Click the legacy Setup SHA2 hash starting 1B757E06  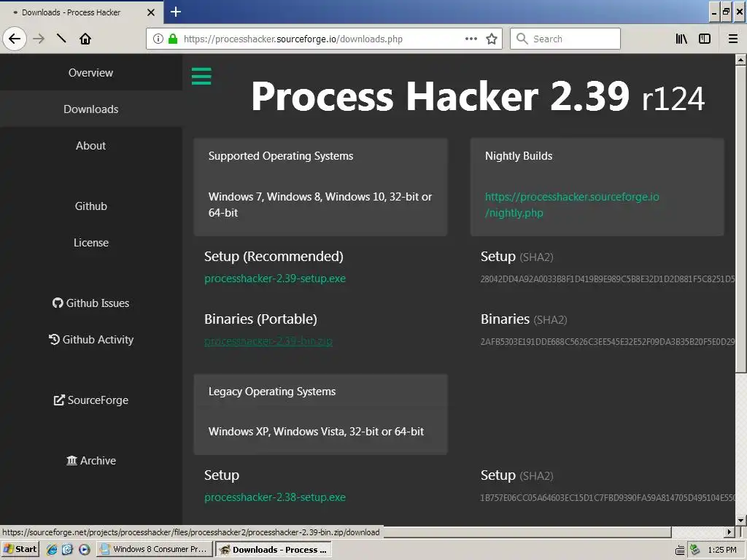[608, 497]
